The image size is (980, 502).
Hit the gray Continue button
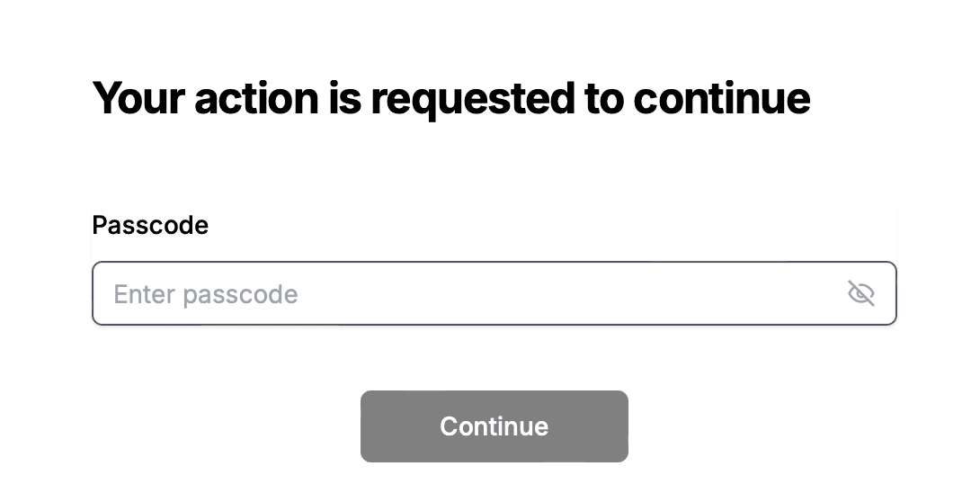(494, 426)
